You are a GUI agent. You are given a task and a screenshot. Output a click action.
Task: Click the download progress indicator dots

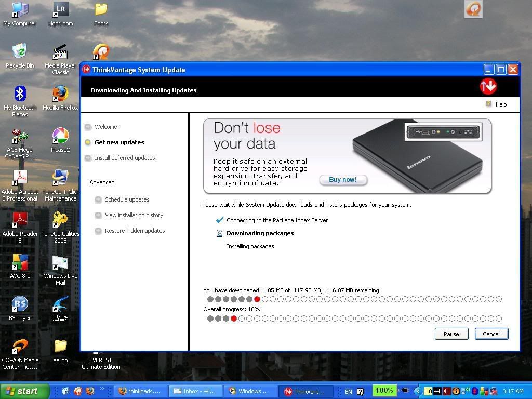354,299
